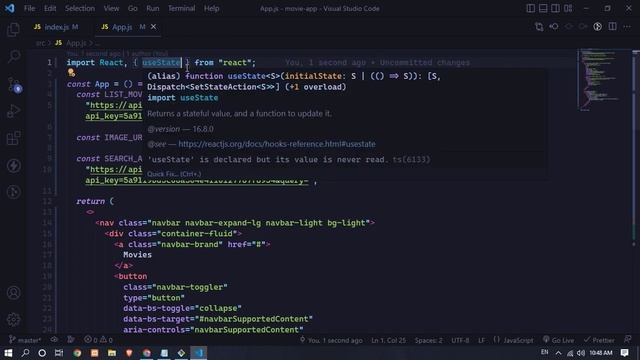Click Prettier in the status bar
This screenshot has height=360, width=640.
(x=599, y=340)
